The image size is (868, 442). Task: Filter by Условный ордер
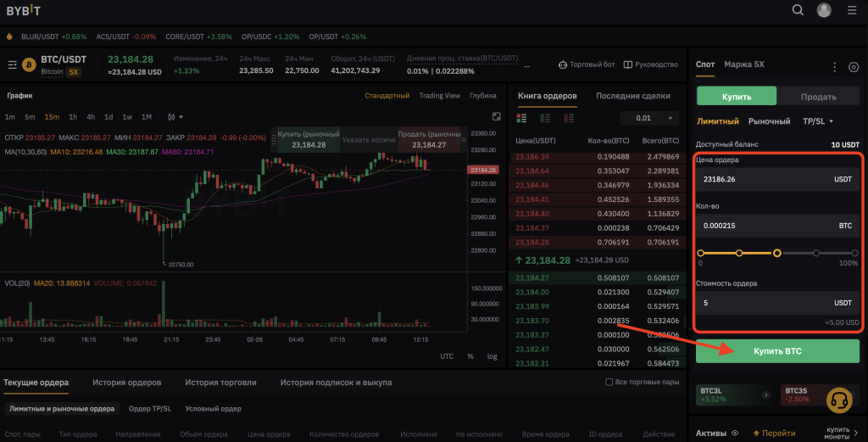pos(213,409)
